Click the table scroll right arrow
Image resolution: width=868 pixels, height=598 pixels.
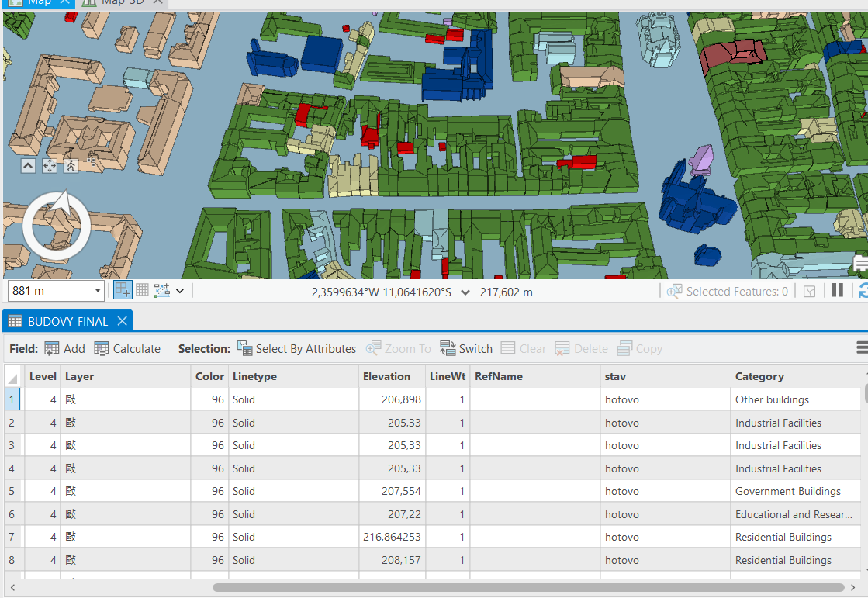[853, 587]
